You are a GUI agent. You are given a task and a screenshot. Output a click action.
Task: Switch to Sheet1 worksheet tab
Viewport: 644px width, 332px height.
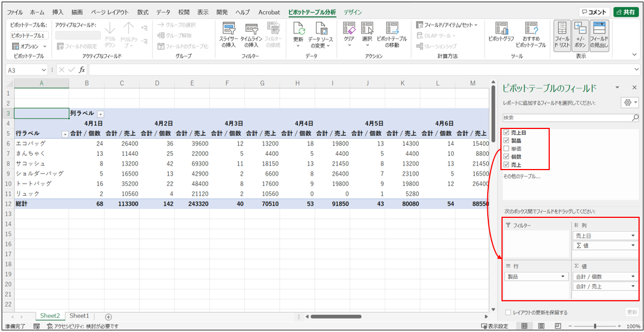click(79, 316)
